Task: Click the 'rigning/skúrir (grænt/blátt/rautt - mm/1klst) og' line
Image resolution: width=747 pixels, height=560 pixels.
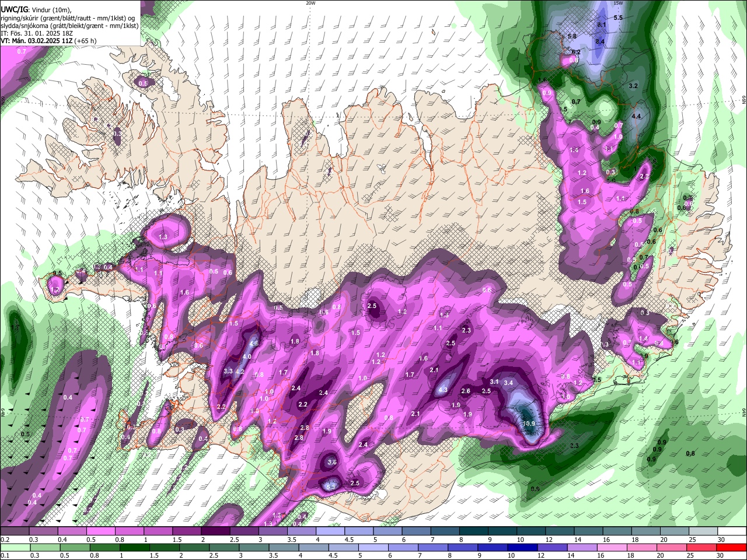Action: pyautogui.click(x=68, y=18)
